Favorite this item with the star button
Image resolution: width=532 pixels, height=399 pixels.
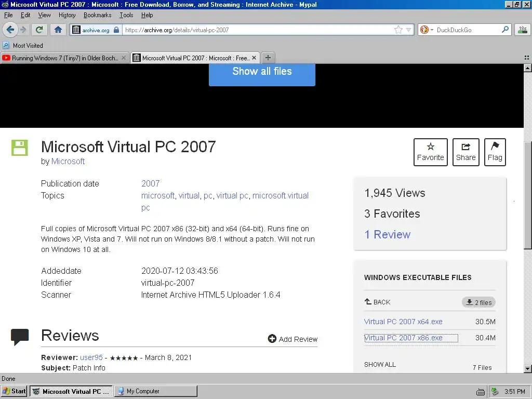pyautogui.click(x=430, y=152)
